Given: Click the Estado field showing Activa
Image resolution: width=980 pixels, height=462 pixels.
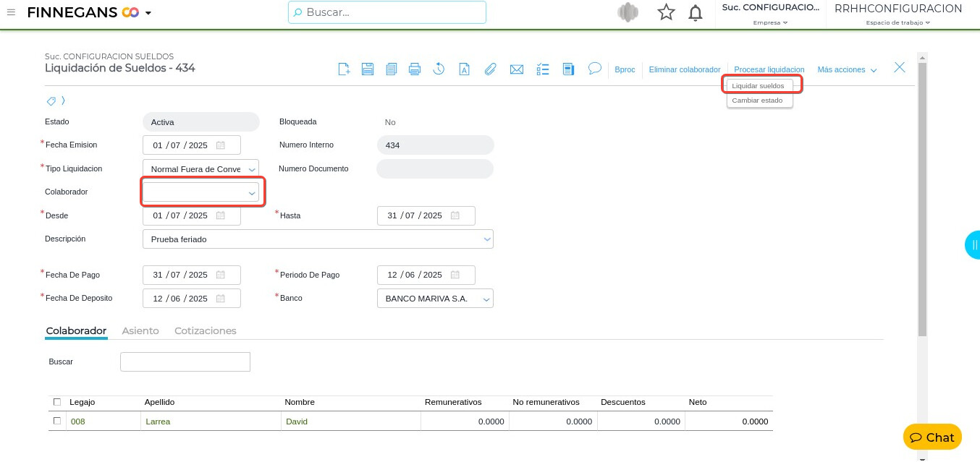Looking at the screenshot, I should pos(201,122).
